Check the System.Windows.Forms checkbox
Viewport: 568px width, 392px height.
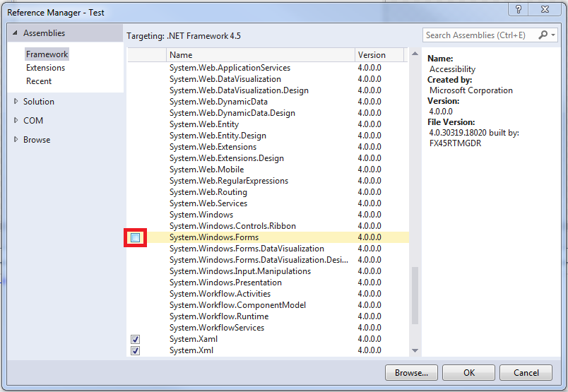[x=135, y=237]
